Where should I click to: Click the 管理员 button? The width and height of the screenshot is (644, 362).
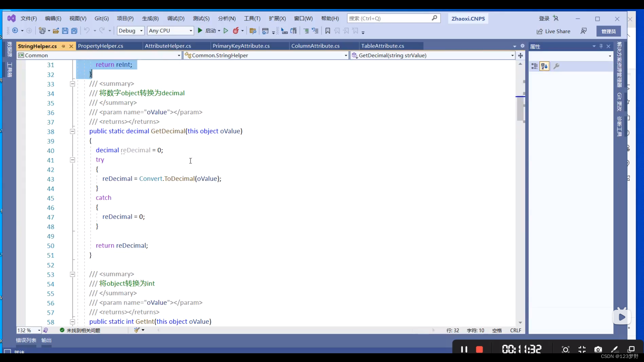608,31
